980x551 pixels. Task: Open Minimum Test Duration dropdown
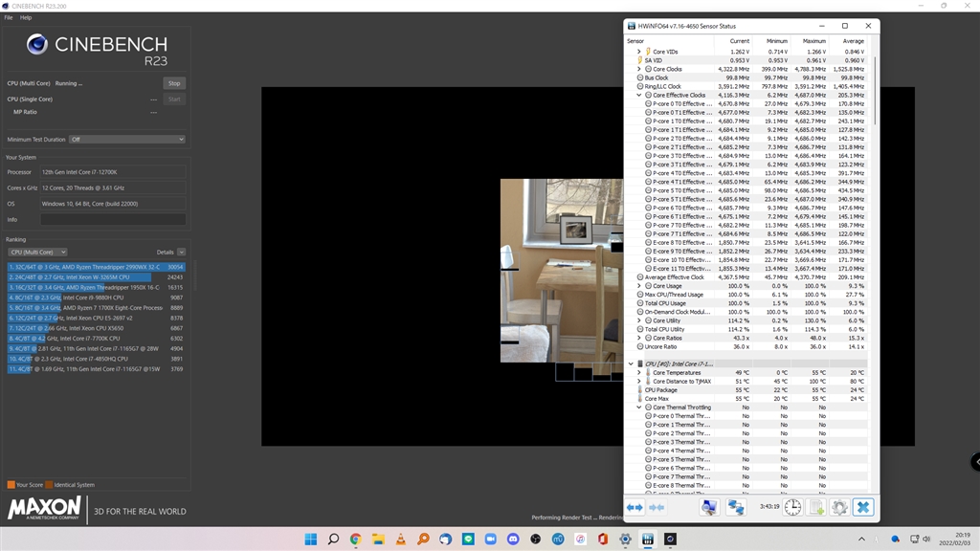pyautogui.click(x=127, y=140)
